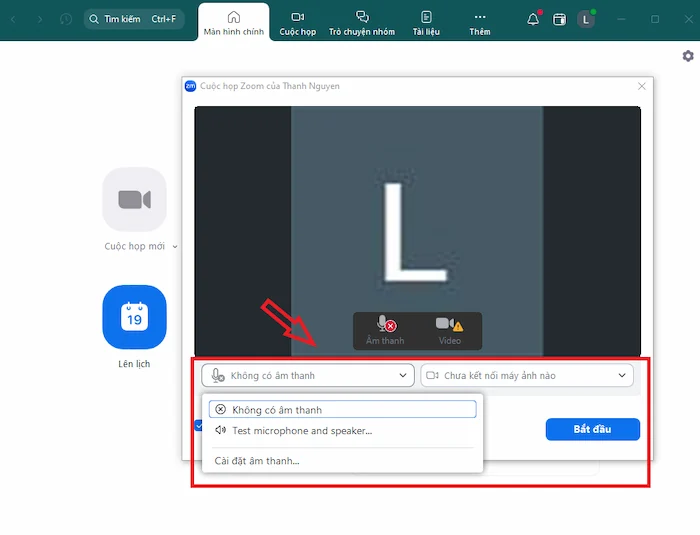Close the Cuộc họp Zoom preview dialog
Viewport: 700px width, 535px height.
click(x=642, y=86)
